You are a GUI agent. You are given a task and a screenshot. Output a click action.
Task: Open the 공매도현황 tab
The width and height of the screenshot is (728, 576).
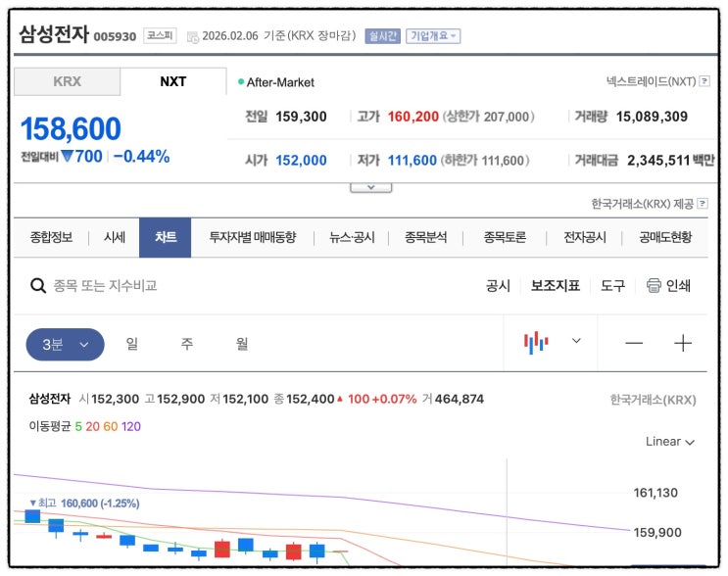click(x=665, y=237)
